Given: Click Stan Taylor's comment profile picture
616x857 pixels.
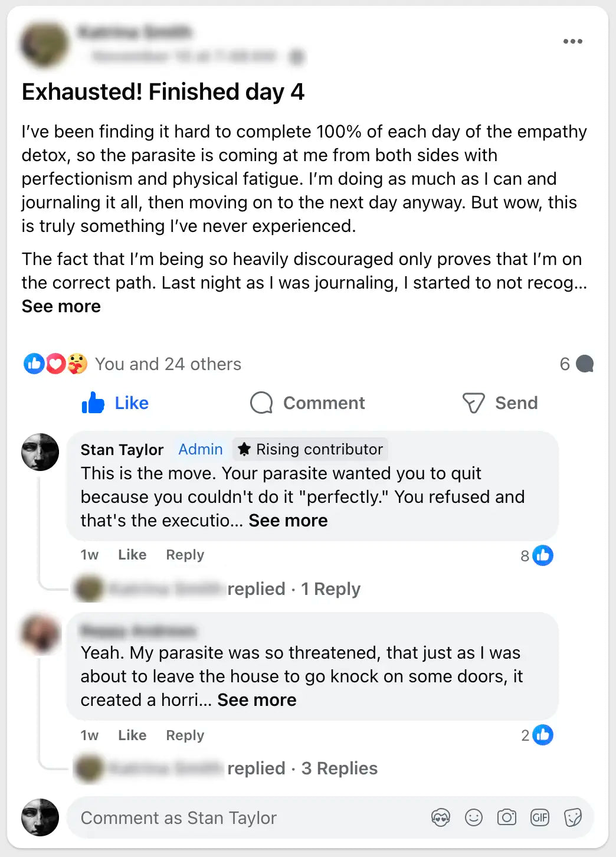Looking at the screenshot, I should pyautogui.click(x=40, y=452).
